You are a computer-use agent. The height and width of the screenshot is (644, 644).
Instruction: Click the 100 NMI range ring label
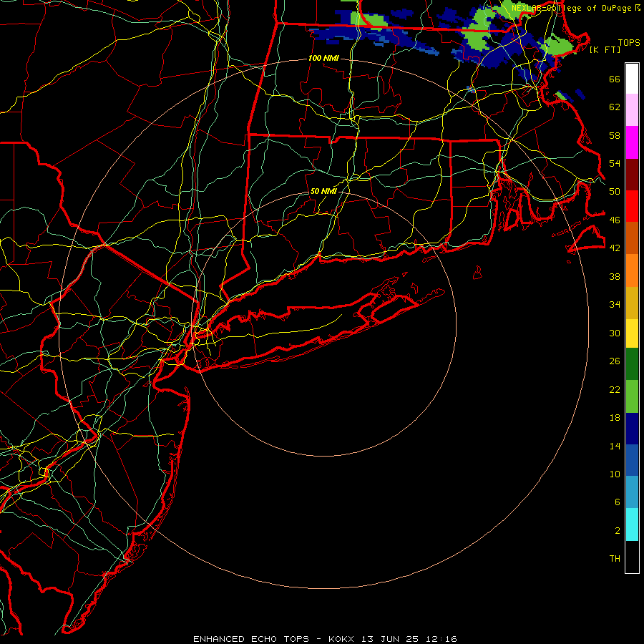coord(323,59)
